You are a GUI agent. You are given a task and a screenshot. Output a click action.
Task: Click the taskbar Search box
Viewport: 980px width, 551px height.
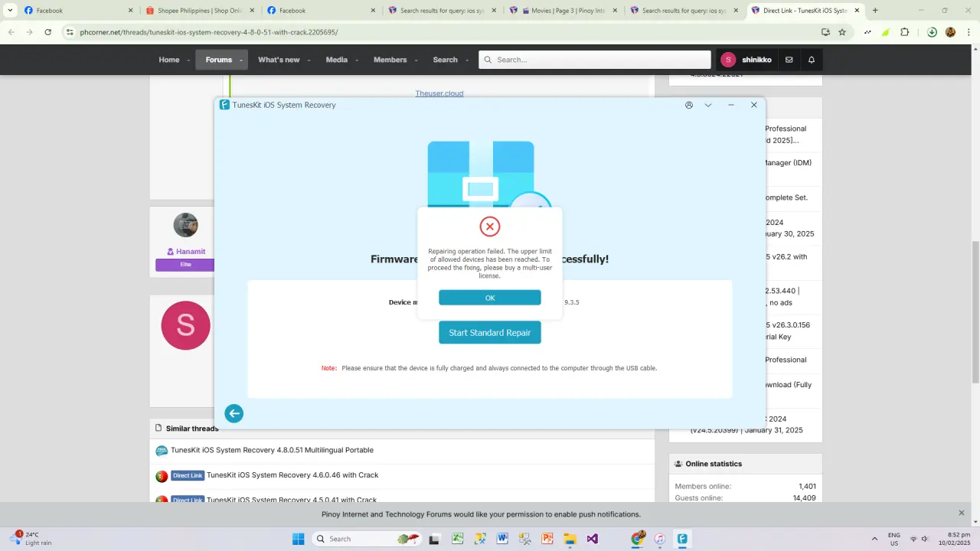point(367,539)
